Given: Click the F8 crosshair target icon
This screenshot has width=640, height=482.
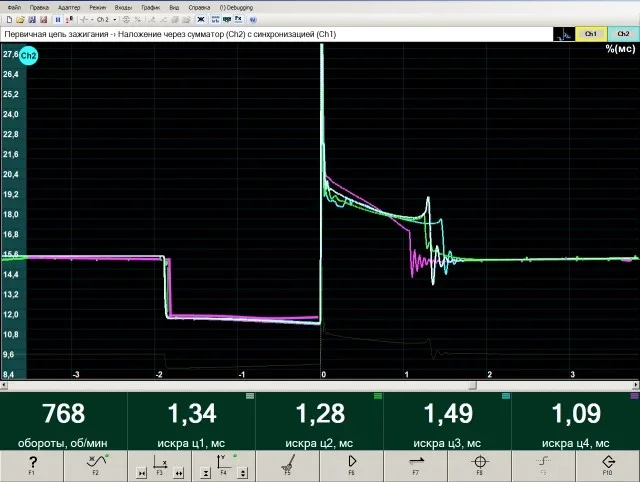Looking at the screenshot, I should pyautogui.click(x=480, y=466).
